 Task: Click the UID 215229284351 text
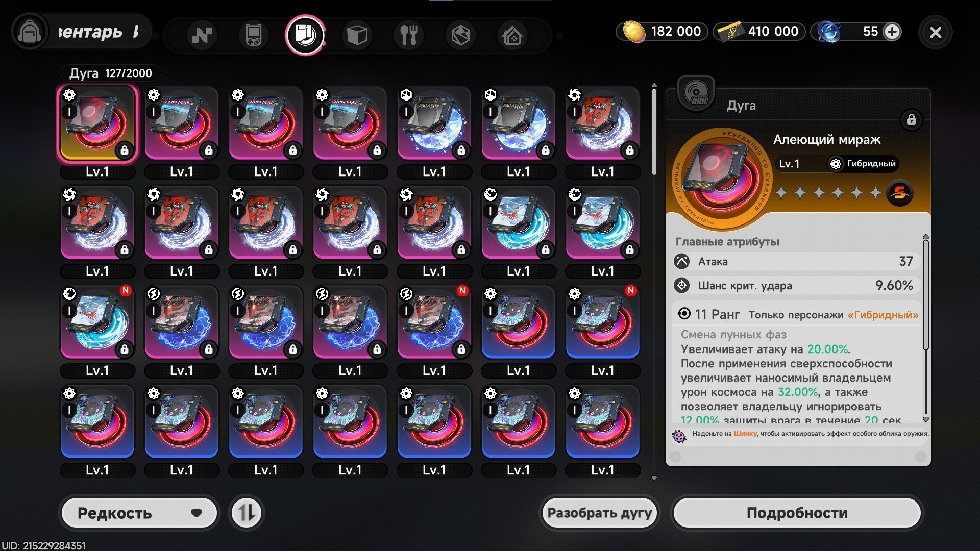44,545
